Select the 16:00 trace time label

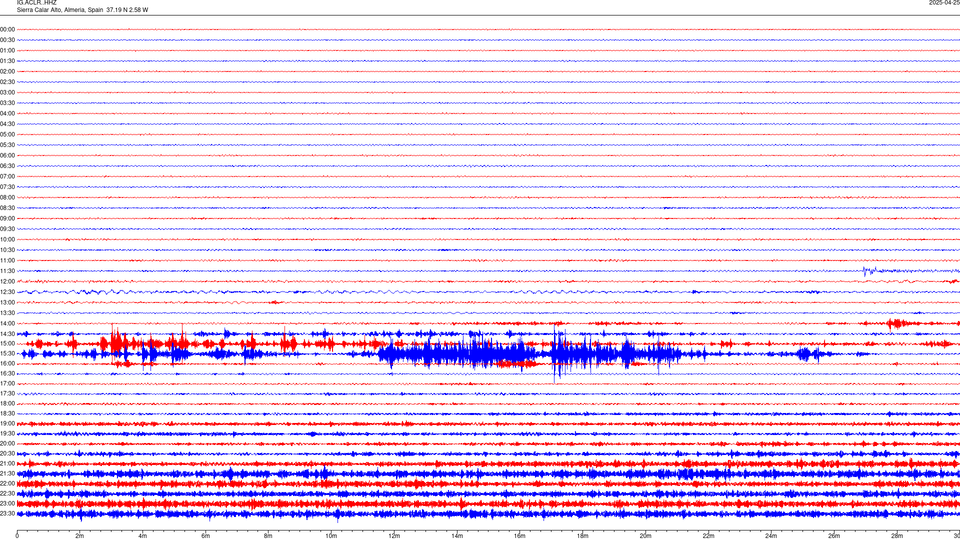tap(7, 364)
